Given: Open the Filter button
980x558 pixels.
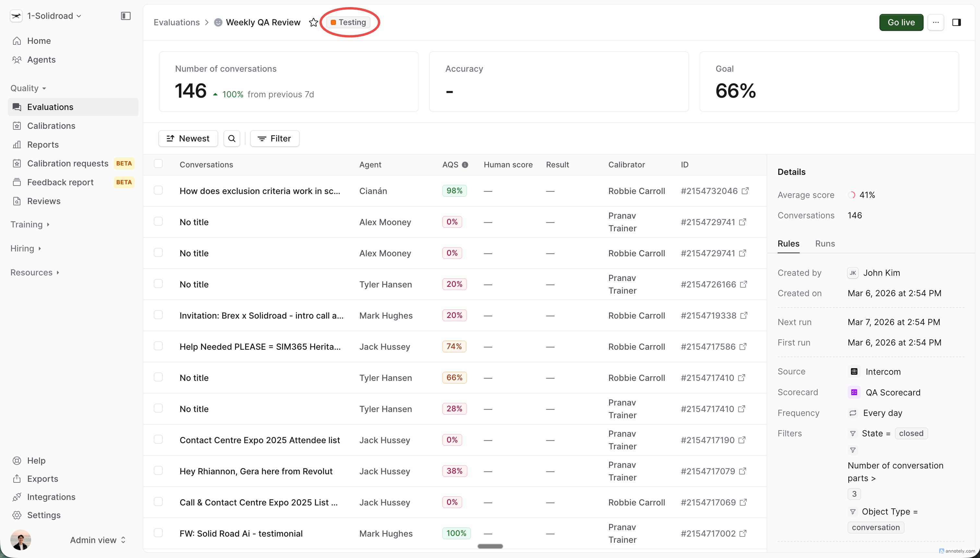Looking at the screenshot, I should pos(275,138).
